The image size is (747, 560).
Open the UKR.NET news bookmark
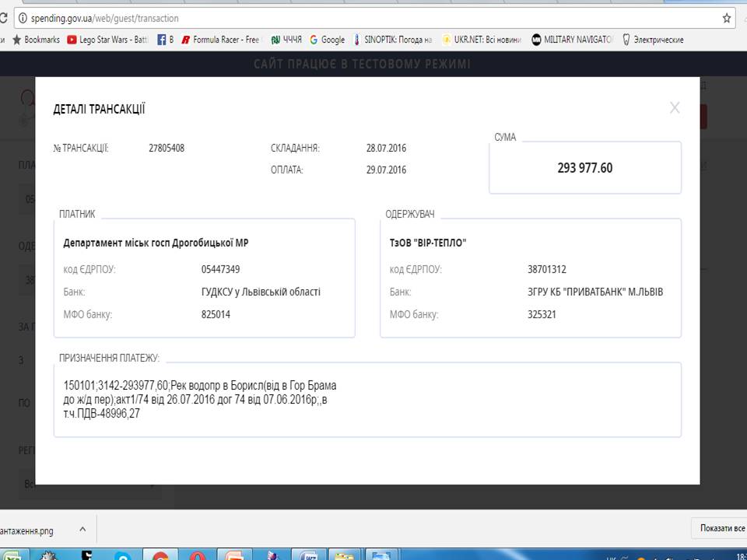point(482,40)
